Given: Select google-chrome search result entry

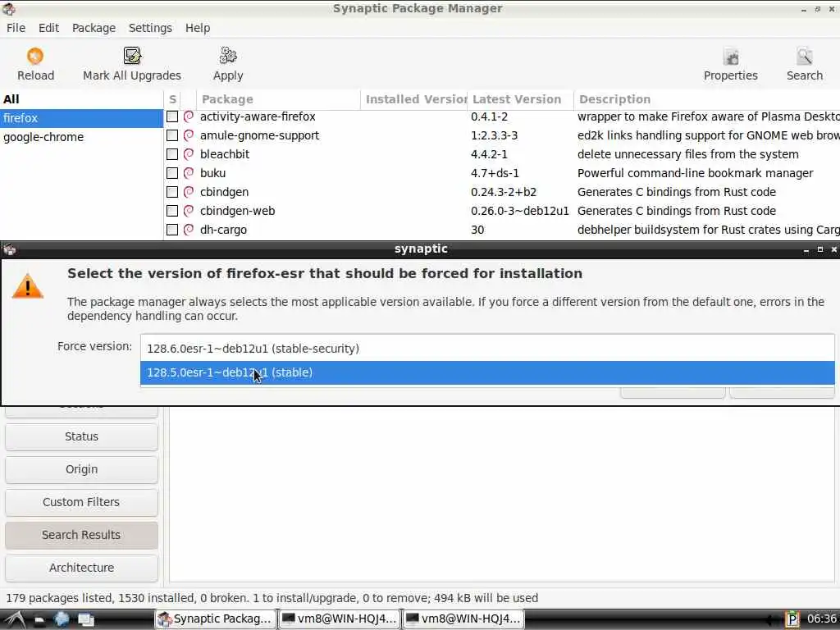Looking at the screenshot, I should pos(81,137).
